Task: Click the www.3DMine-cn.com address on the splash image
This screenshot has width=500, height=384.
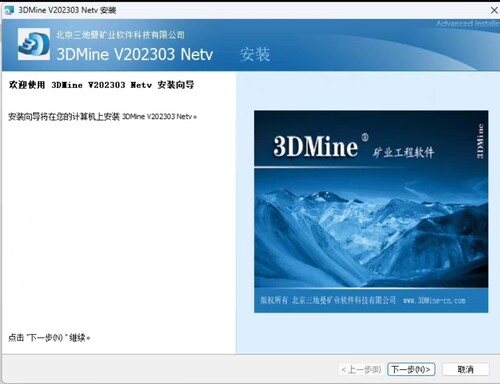Action: (434, 301)
